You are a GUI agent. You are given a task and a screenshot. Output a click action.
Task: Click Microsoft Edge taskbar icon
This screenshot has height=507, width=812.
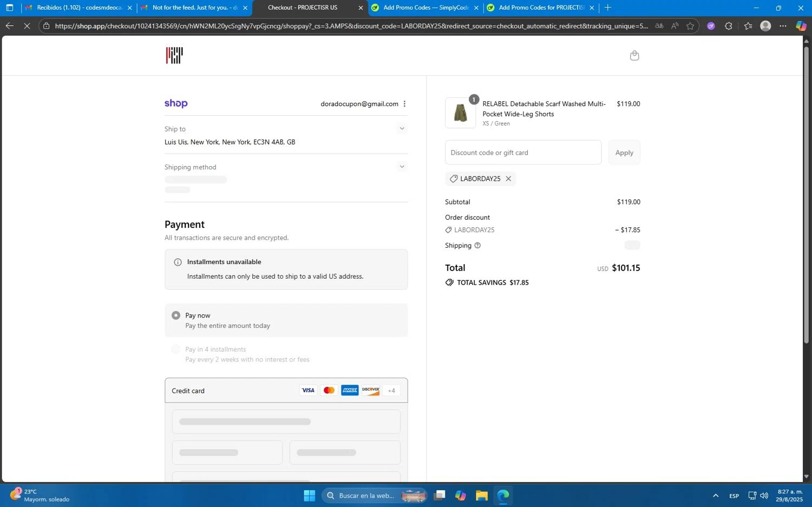[x=503, y=496]
